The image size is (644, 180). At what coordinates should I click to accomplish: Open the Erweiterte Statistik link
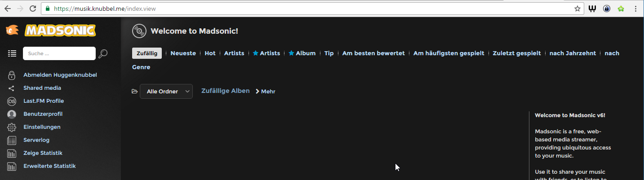(x=49, y=166)
